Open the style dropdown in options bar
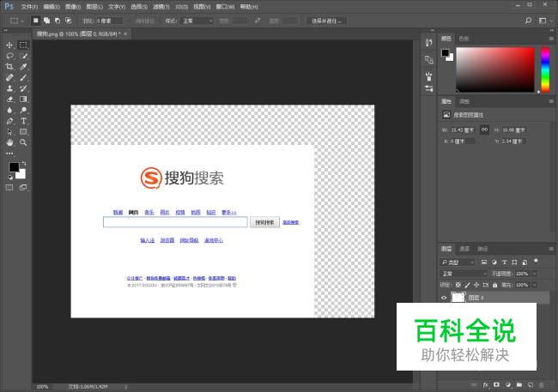The image size is (558, 392). click(x=198, y=20)
